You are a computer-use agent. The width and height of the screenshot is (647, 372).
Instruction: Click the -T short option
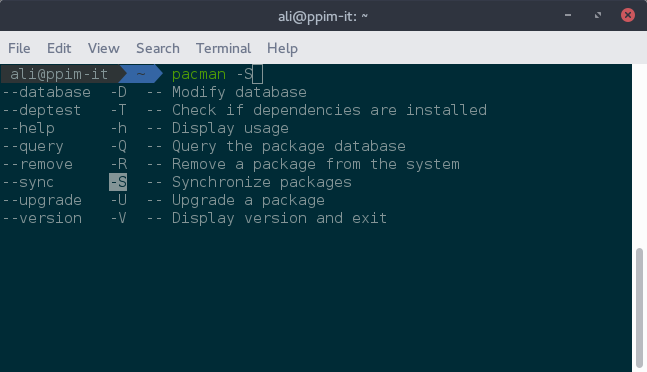pos(118,110)
